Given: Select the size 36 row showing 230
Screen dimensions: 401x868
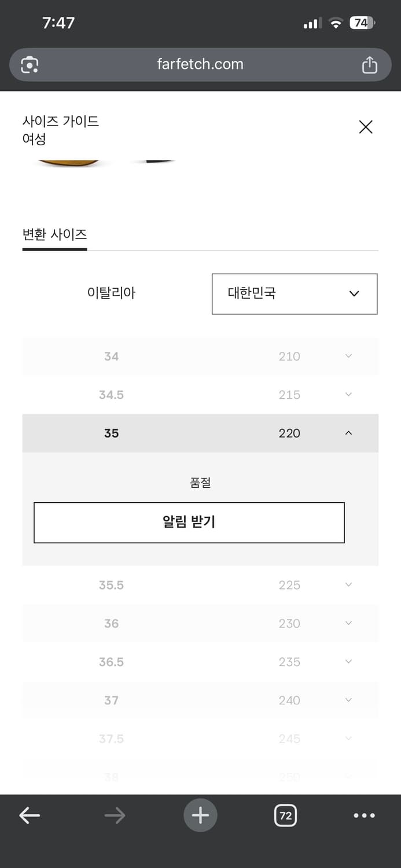Looking at the screenshot, I should click(x=200, y=623).
